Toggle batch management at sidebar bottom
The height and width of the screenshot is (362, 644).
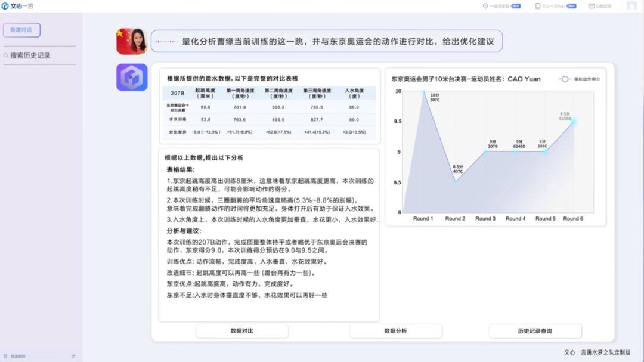pos(74,355)
